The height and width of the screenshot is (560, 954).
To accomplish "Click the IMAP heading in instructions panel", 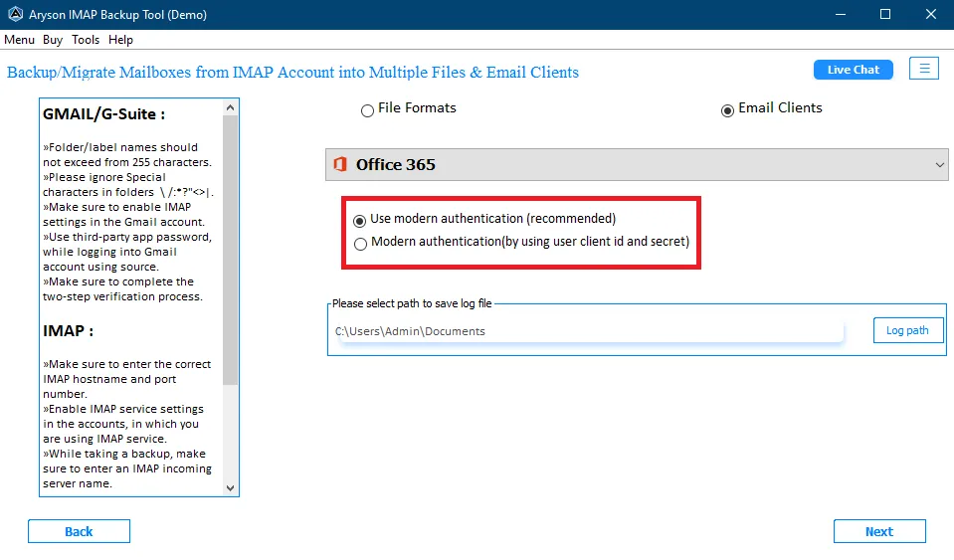I will pyautogui.click(x=68, y=331).
